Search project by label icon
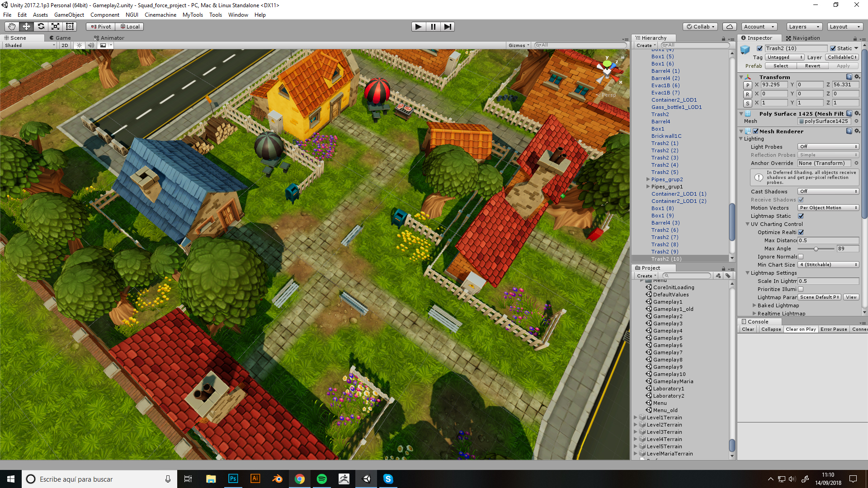 coord(728,276)
